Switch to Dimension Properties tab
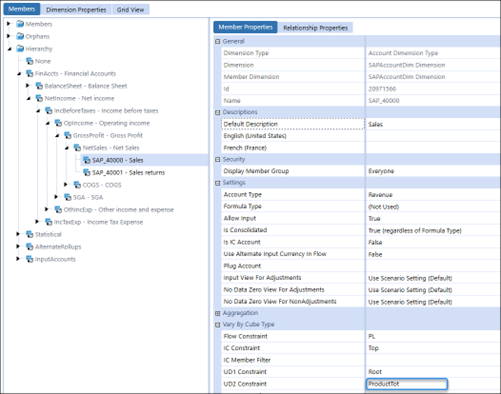 (76, 10)
